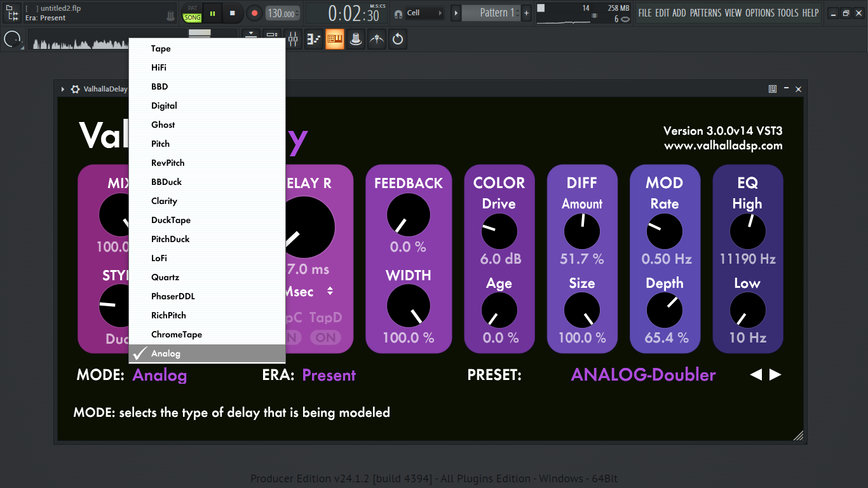Open the HELP menu
Viewport: 868px width, 488px height.
(x=810, y=13)
